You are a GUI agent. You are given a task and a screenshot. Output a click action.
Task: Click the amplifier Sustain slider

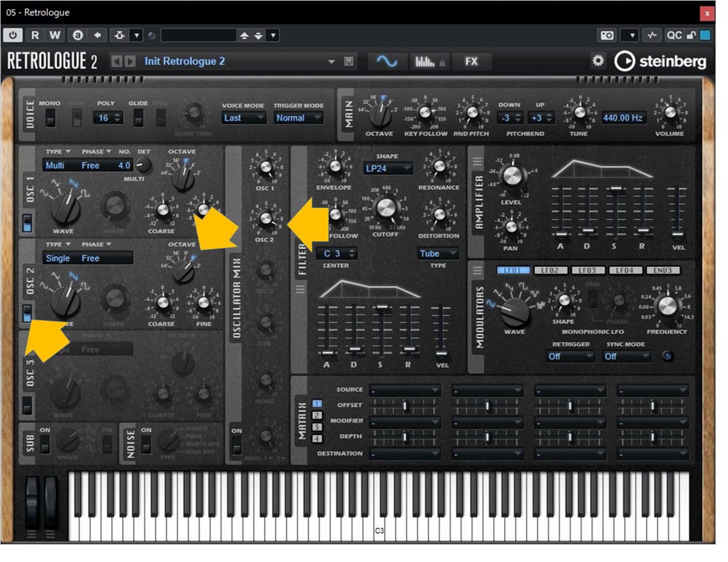(x=615, y=189)
